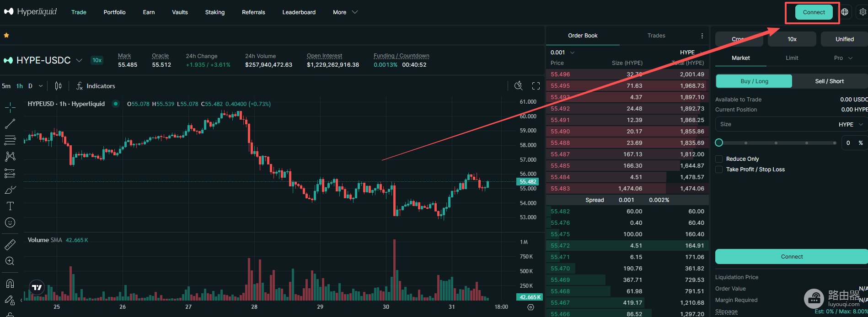This screenshot has width=868, height=317.
Task: Click the HYPE-USDC pair icon
Action: click(8, 60)
